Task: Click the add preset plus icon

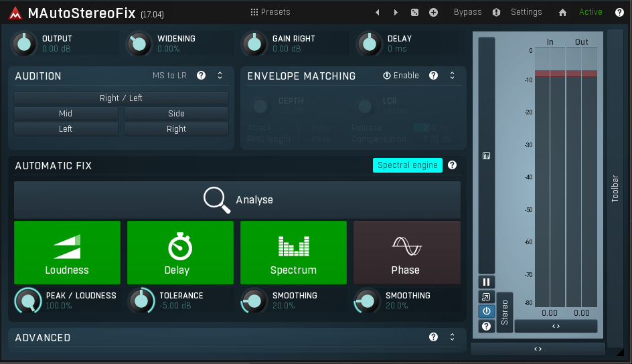Action: [x=433, y=12]
